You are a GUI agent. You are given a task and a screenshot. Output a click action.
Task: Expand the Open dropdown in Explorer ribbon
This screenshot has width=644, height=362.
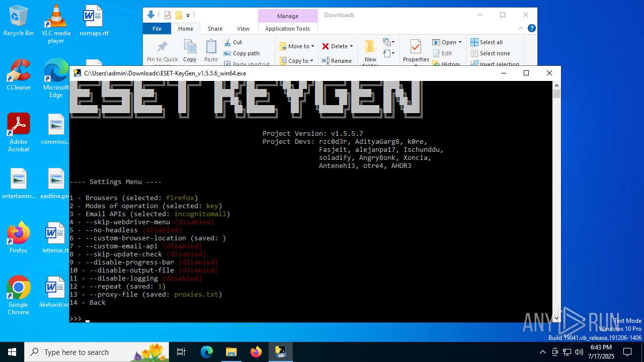(x=460, y=42)
